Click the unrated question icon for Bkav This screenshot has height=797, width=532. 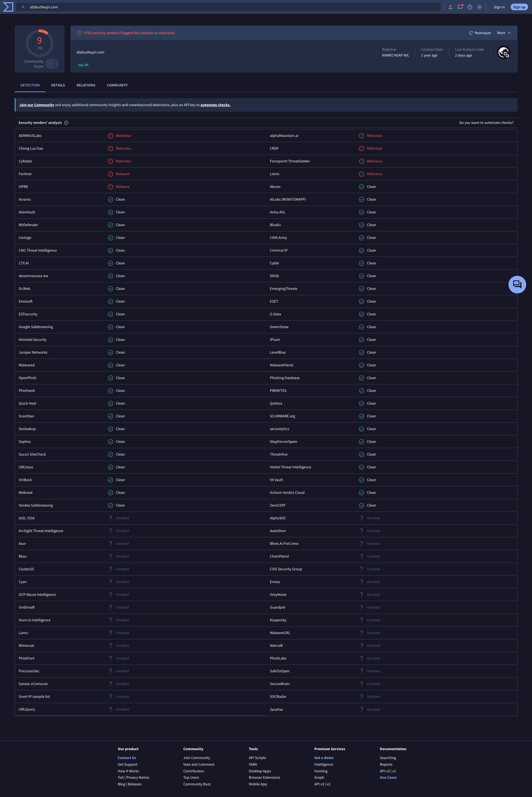point(110,556)
